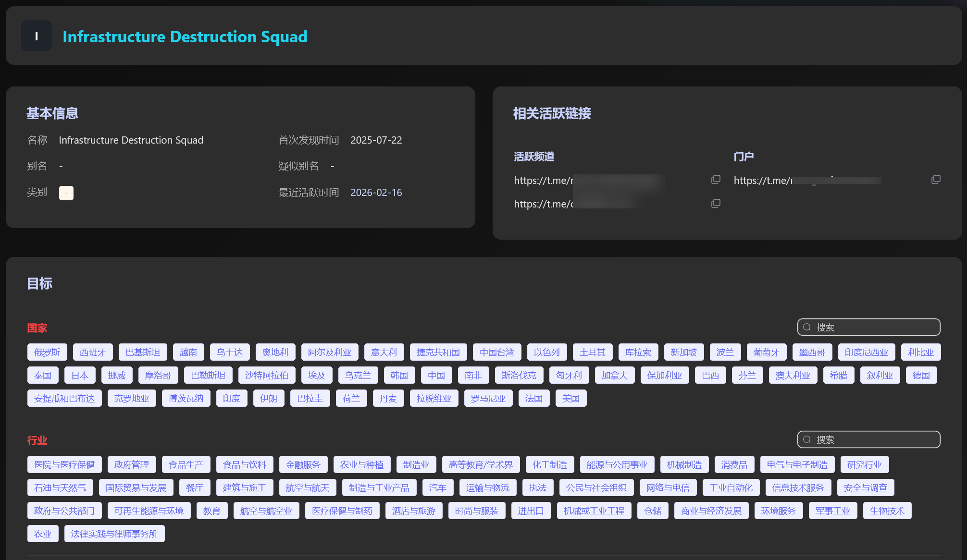The height and width of the screenshot is (560, 967).
Task: Click the search magnifier in the industries search box
Action: coord(807,439)
